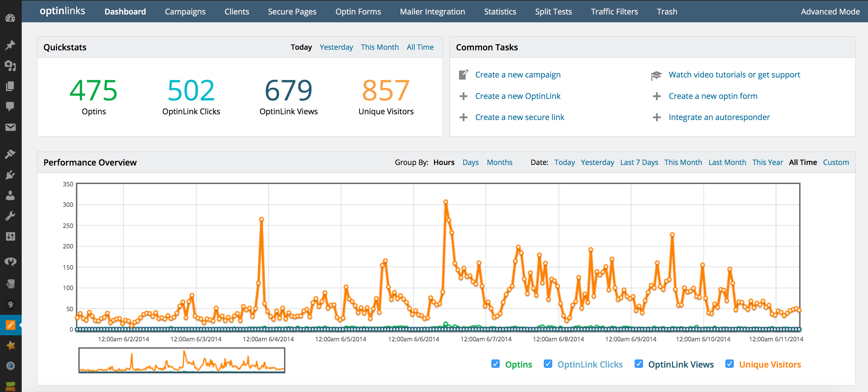The height and width of the screenshot is (392, 868).
Task: Open the Comments bubble icon in sidebar
Action: click(10, 106)
